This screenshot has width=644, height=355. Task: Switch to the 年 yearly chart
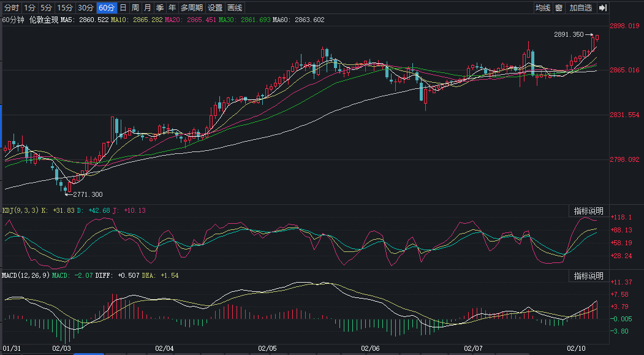point(172,7)
